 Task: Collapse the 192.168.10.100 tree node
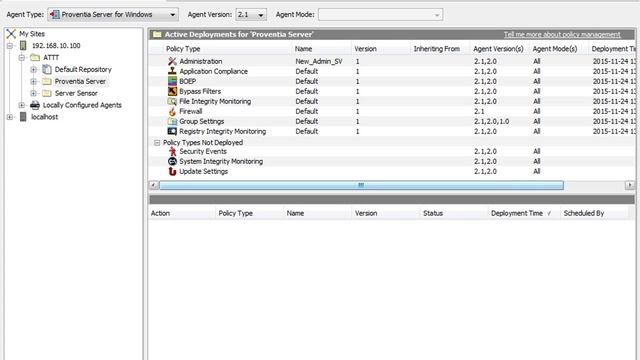click(10, 46)
